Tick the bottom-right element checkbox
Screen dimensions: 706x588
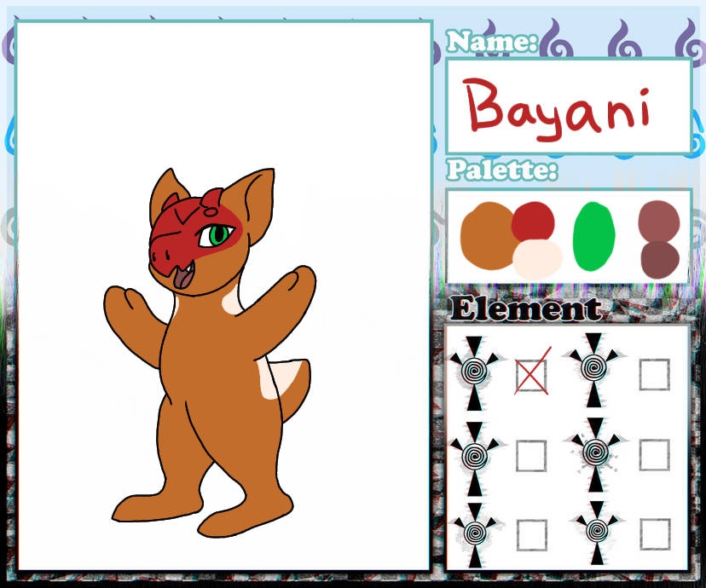coord(654,533)
